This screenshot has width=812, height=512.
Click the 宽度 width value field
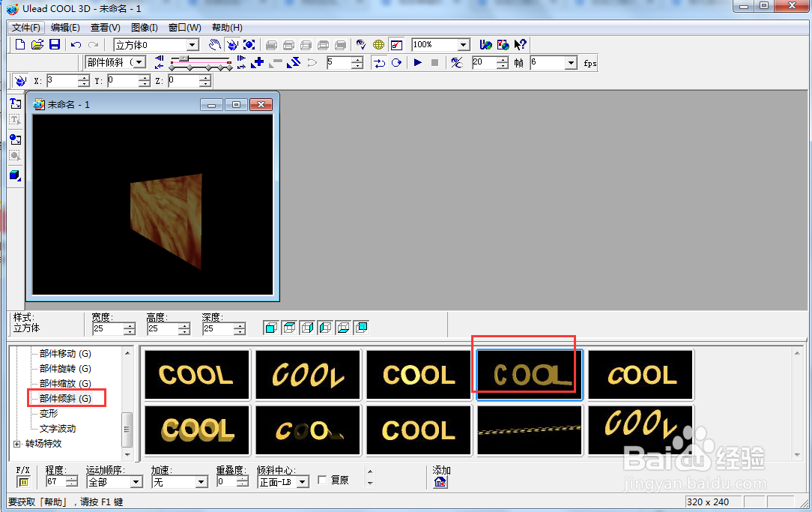pyautogui.click(x=108, y=328)
